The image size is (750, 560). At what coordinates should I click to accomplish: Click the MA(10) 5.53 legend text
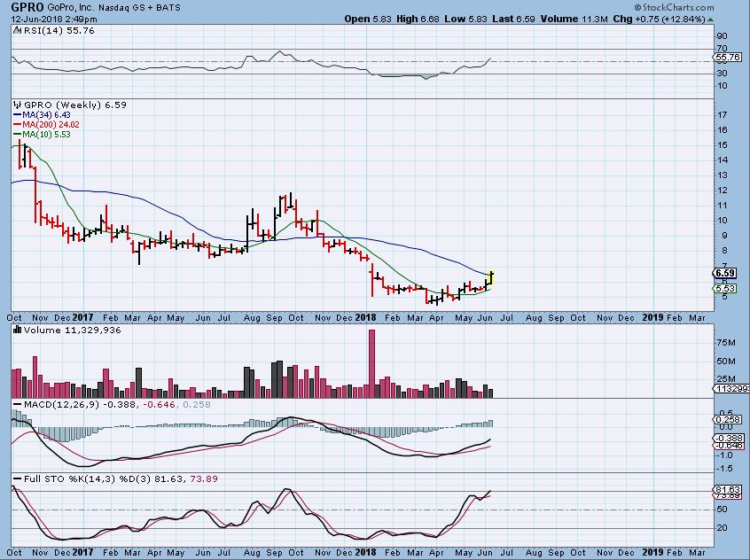[x=46, y=135]
